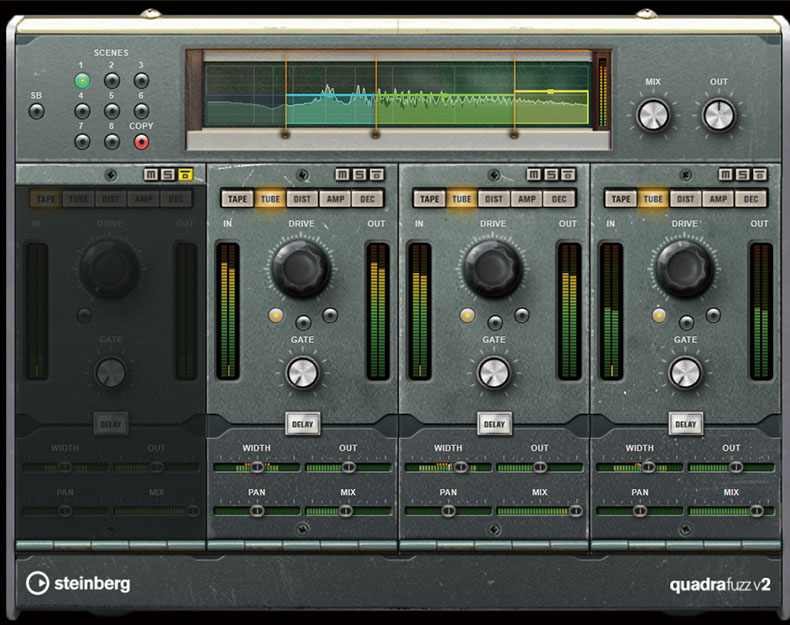Screen dimensions: 790x625
Task: Click band 3 MIX slider handle
Action: pos(576,511)
